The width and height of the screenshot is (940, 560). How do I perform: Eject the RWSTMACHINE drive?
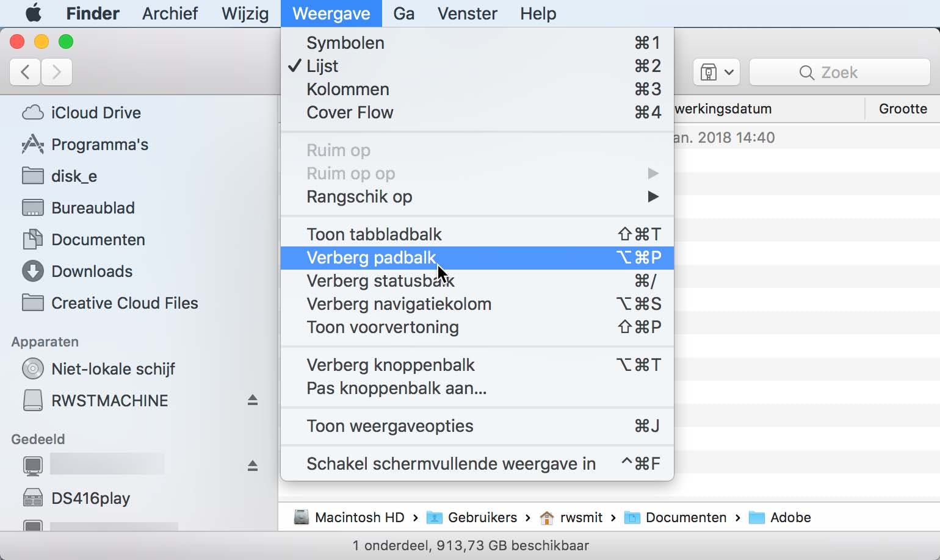pyautogui.click(x=253, y=400)
